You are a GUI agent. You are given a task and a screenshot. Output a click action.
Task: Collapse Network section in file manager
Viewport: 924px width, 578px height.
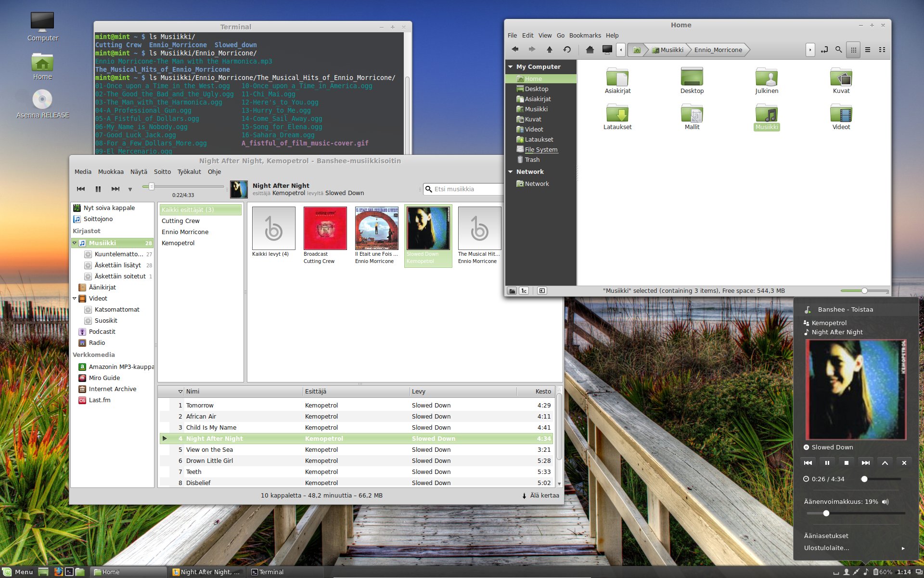click(511, 171)
